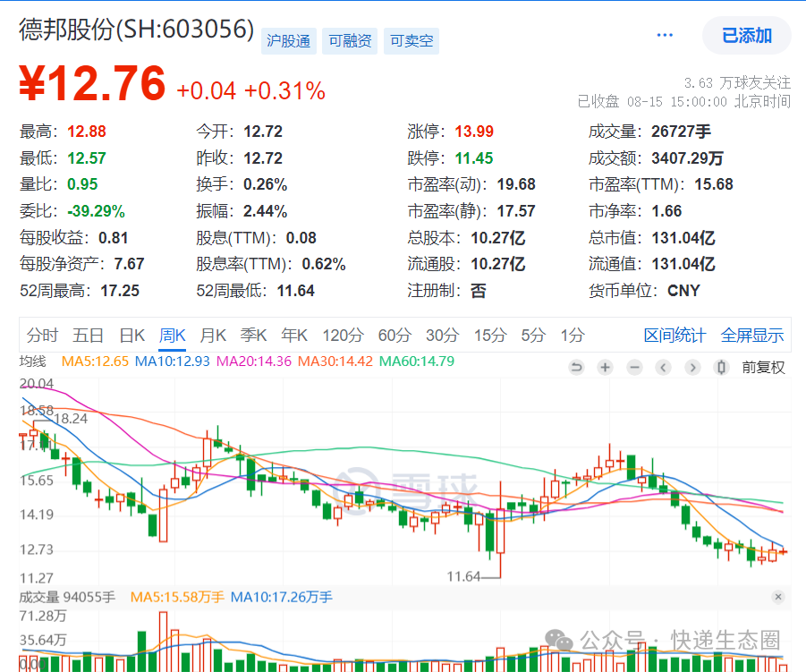
Task: Select the 分时 chart tab
Action: (42, 336)
